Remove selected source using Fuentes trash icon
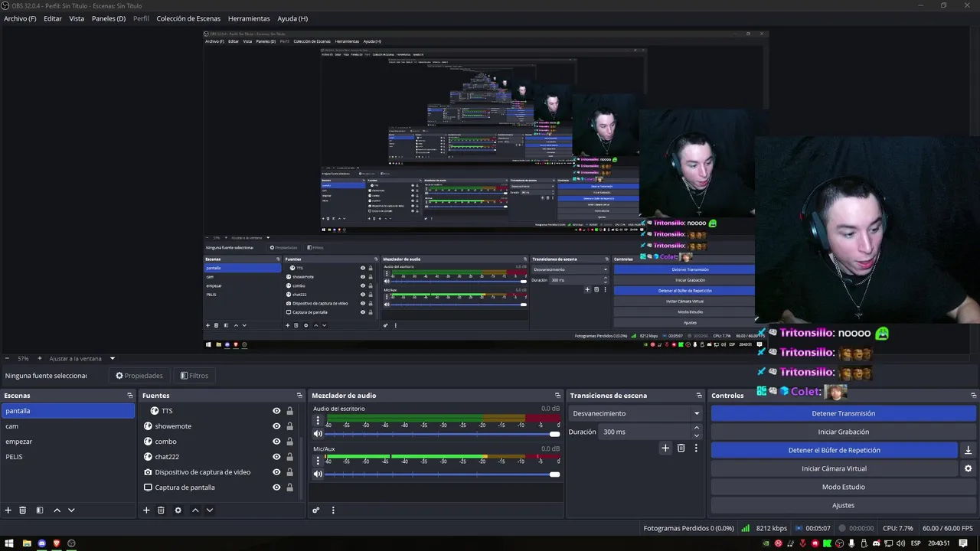Viewport: 980px width, 551px height. 161,510
